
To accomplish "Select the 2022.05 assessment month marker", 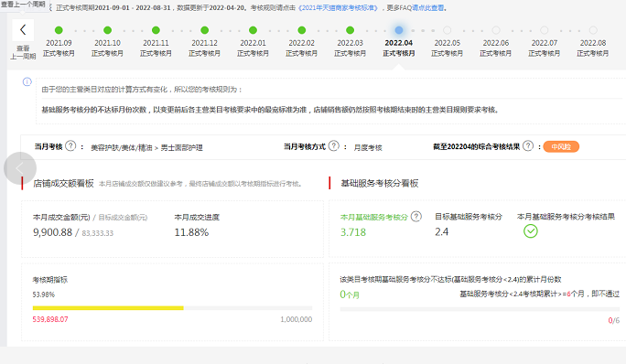I will pyautogui.click(x=448, y=30).
